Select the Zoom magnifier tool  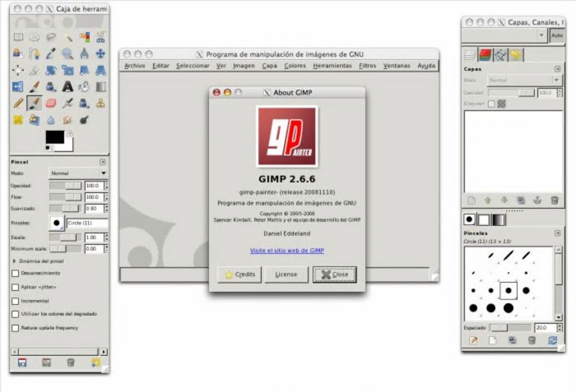point(68,54)
